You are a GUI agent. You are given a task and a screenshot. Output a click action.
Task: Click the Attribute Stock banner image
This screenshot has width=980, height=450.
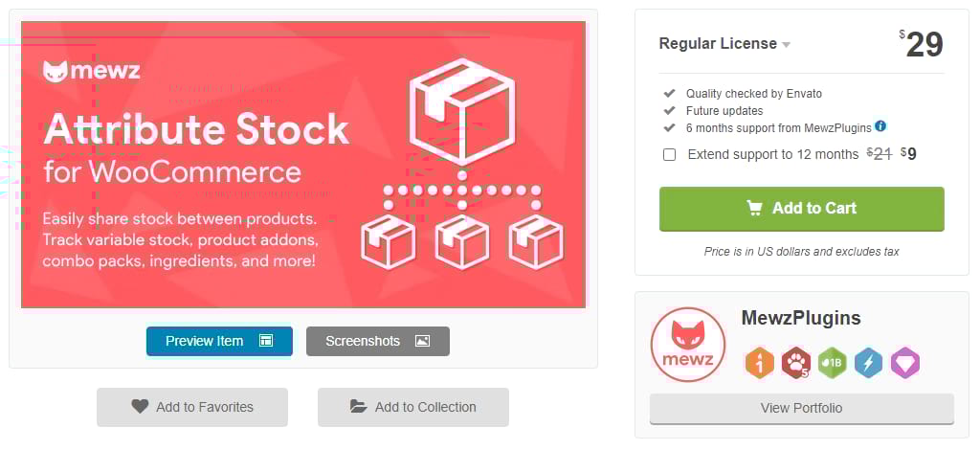[x=302, y=165]
